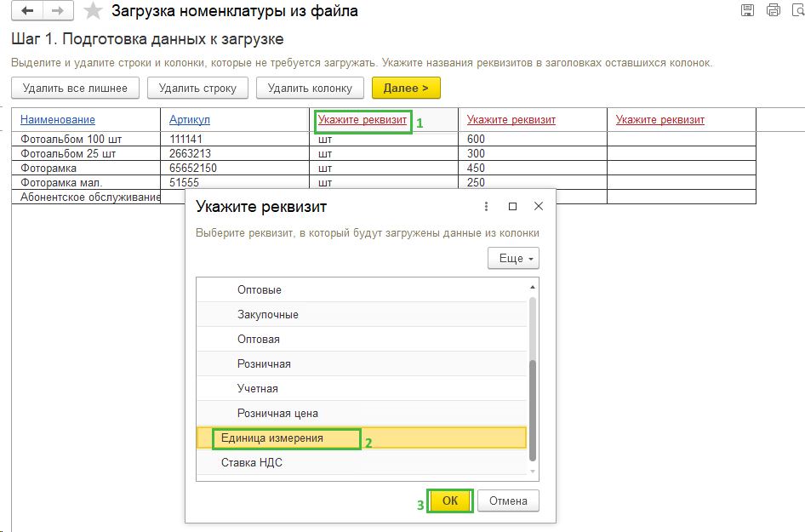Click the Удалить все лишнее button

76,88
